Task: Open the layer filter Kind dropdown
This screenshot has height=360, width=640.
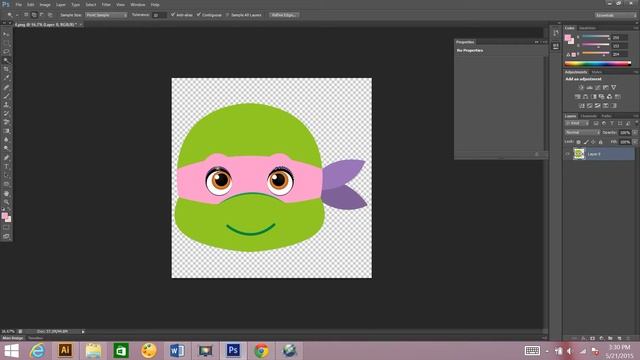Action: pos(577,123)
